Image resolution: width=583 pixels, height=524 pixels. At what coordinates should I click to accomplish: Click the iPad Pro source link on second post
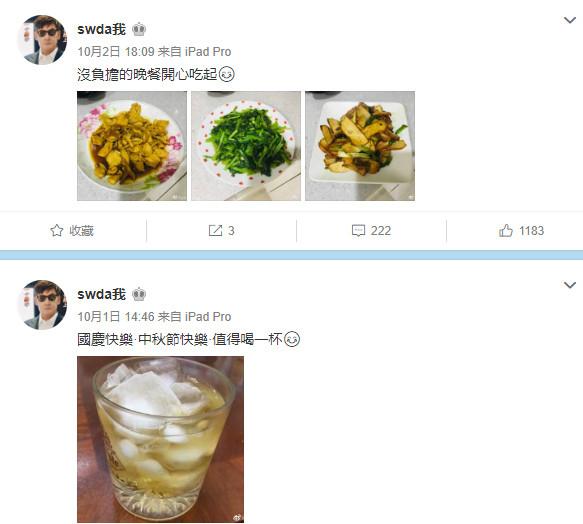208,316
